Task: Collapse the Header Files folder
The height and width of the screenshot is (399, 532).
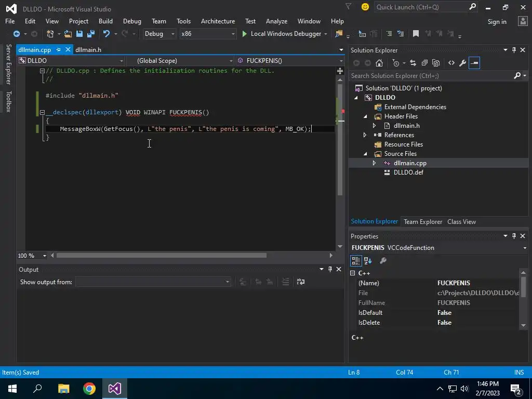Action: click(x=365, y=116)
